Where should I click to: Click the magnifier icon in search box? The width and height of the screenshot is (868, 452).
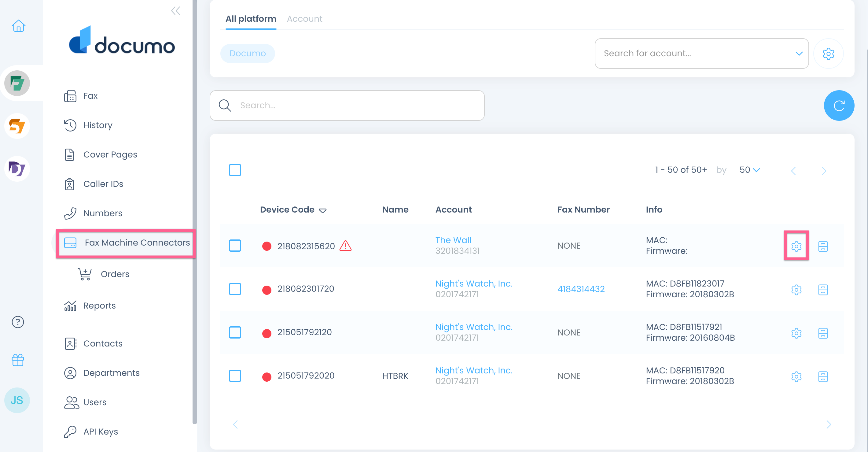tap(225, 106)
